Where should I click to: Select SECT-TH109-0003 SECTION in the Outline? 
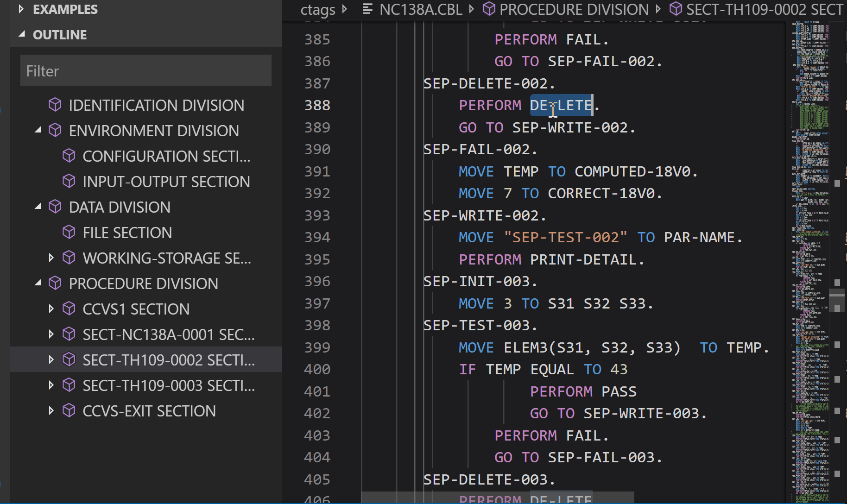coord(168,385)
